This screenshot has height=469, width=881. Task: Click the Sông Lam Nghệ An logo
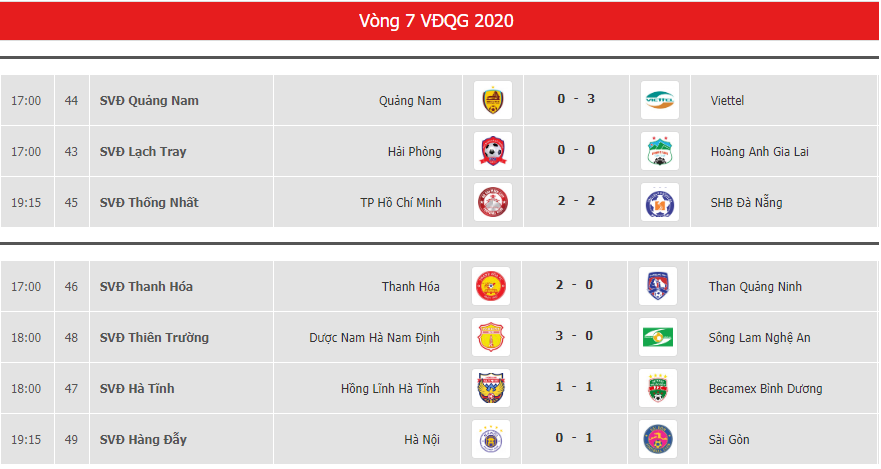tap(658, 338)
